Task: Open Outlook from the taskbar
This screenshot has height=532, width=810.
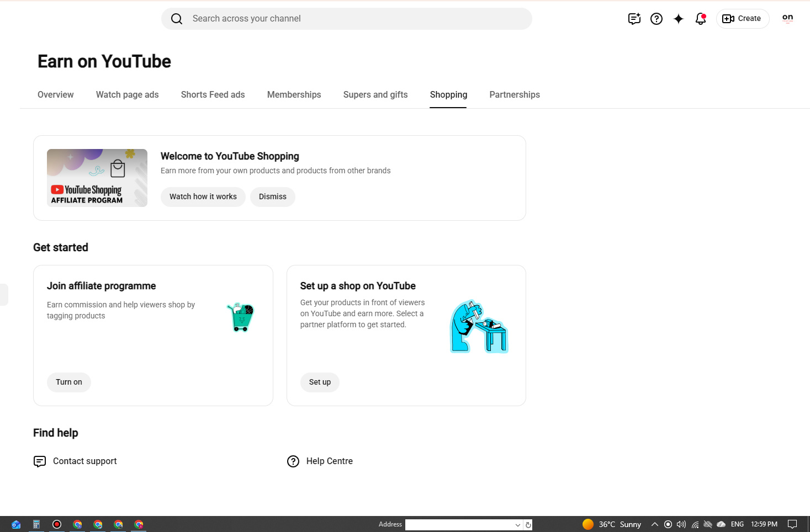Action: 16,524
